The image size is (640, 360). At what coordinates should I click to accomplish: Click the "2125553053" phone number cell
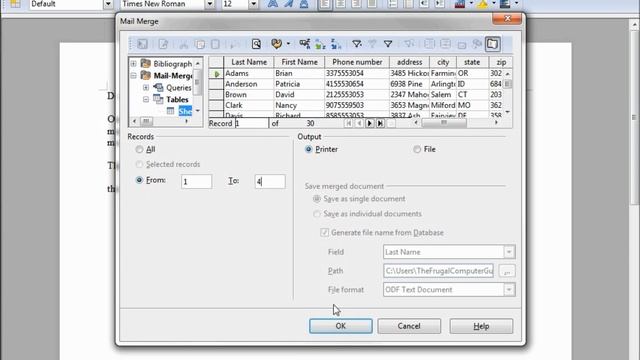pos(357,95)
